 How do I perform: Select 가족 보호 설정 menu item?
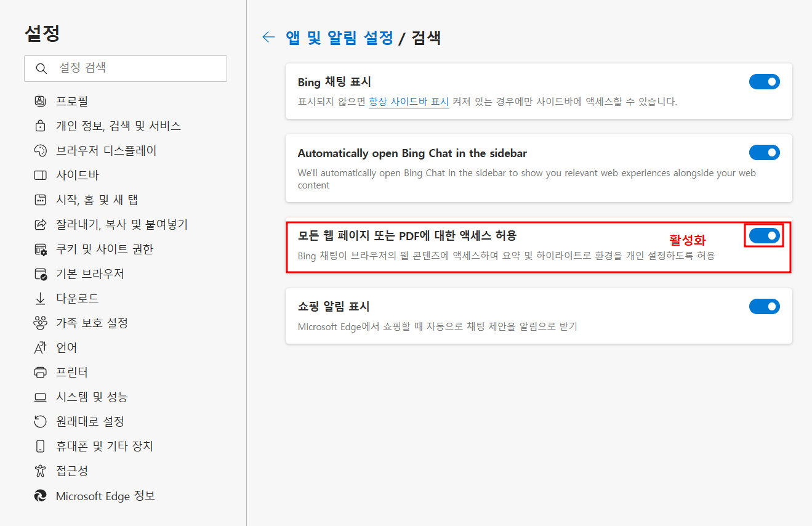point(92,323)
